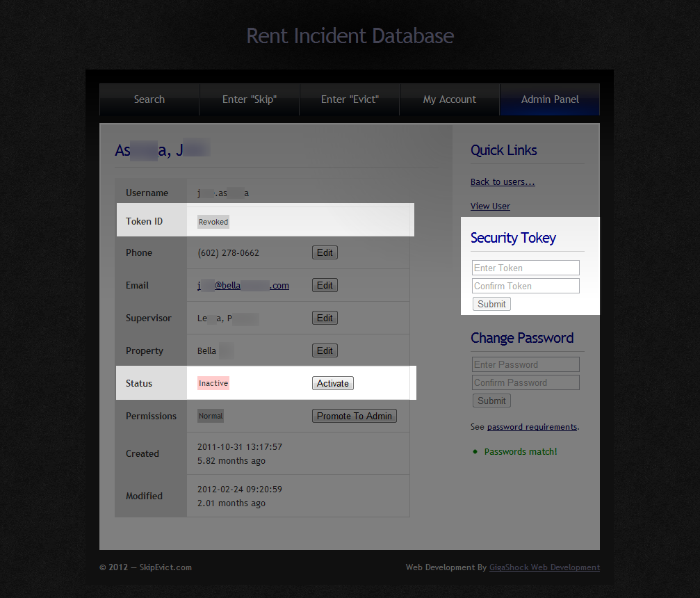This screenshot has height=598, width=700.
Task: Edit the Property field
Action: tap(325, 350)
